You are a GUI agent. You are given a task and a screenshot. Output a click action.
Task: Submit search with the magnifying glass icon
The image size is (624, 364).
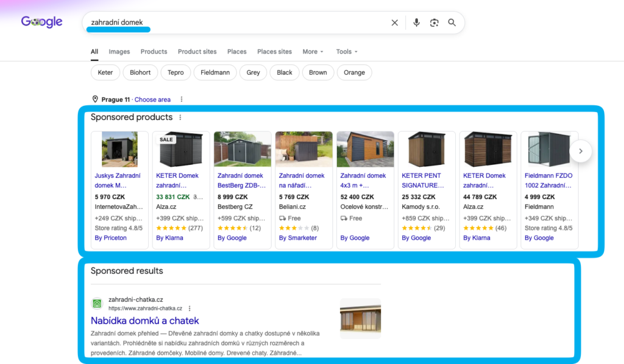pos(452,23)
